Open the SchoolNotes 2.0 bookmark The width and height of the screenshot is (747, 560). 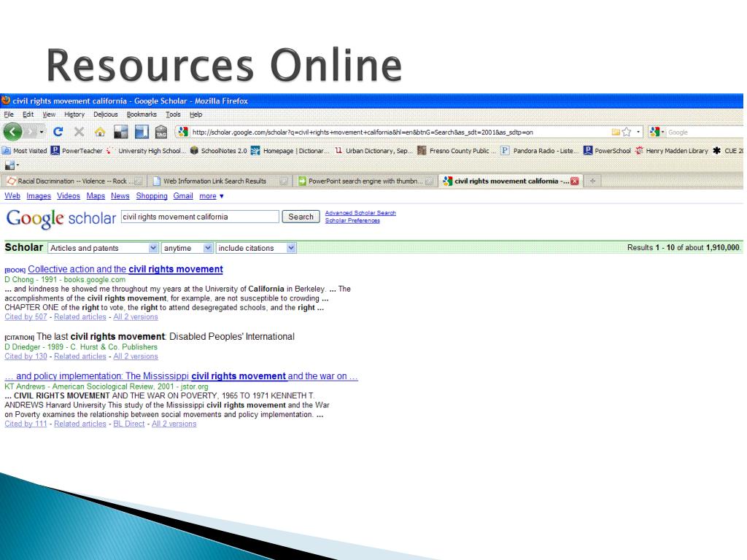(x=219, y=150)
